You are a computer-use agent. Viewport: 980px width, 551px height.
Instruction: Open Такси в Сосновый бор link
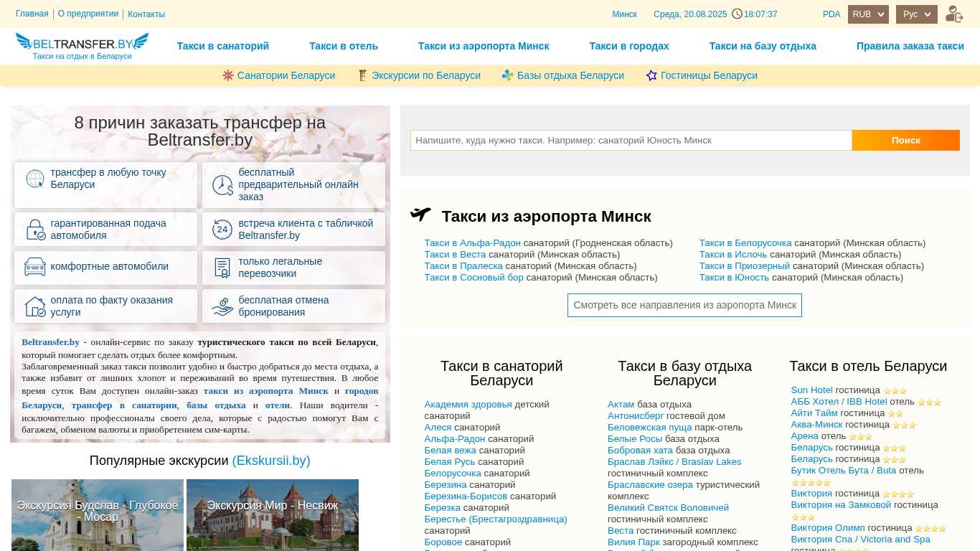point(474,278)
